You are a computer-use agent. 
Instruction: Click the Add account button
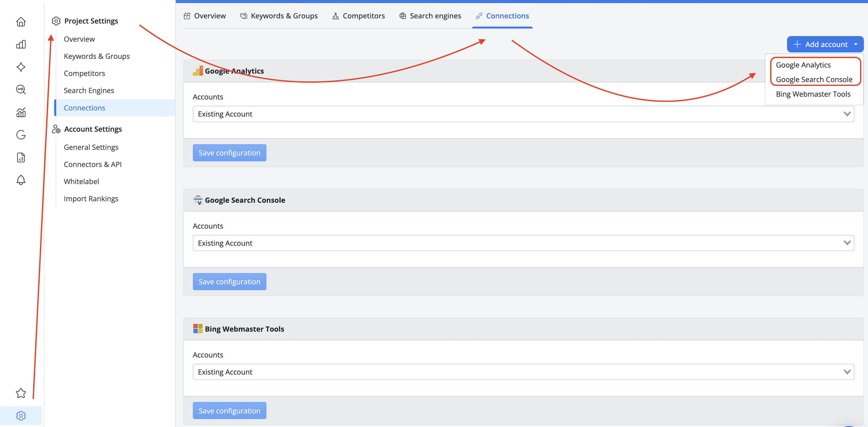(825, 44)
